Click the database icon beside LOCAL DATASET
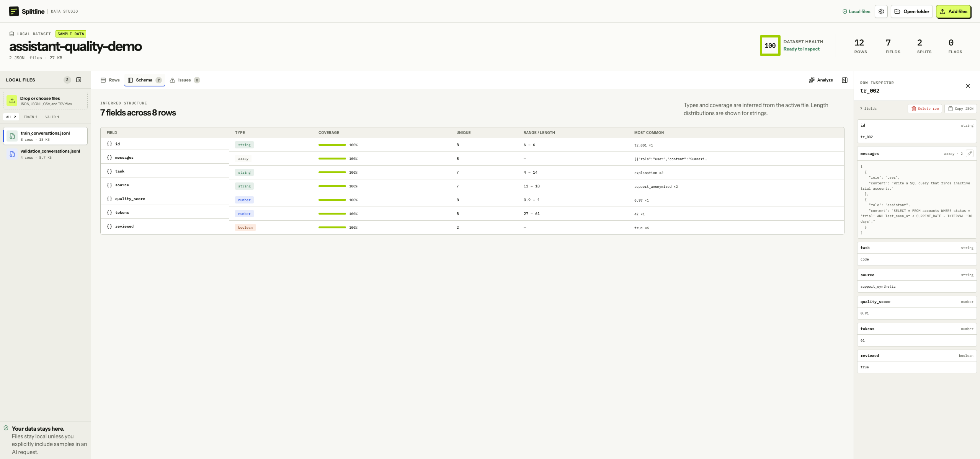980x459 pixels. [x=11, y=34]
